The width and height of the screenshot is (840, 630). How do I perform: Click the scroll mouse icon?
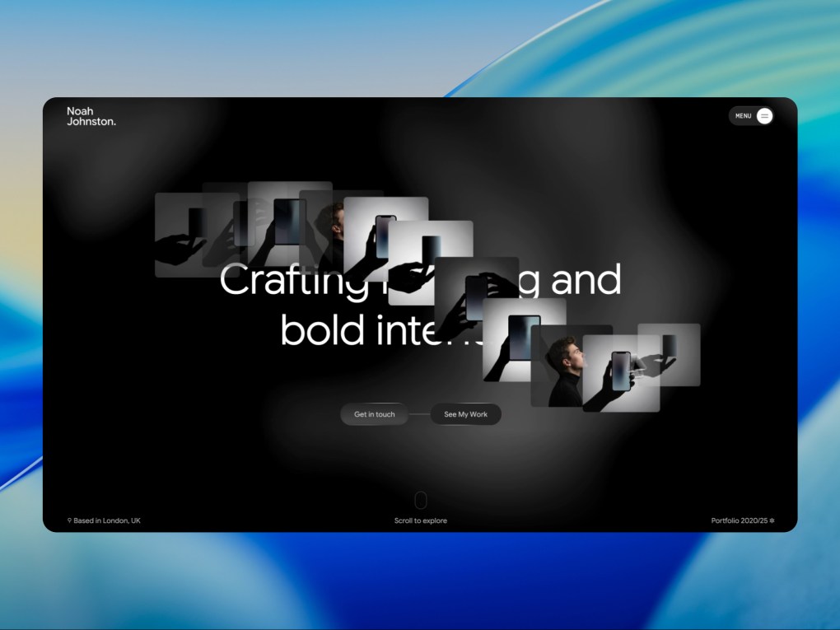[421, 501]
